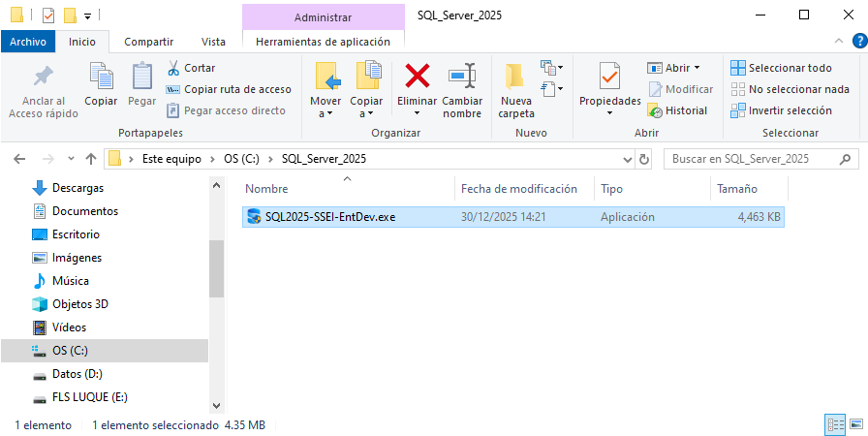868x436 pixels.
Task: Go up one folder level arrow
Action: (x=91, y=159)
